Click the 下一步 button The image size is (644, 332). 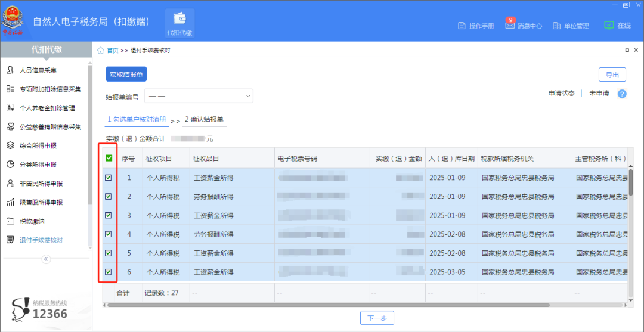click(377, 318)
